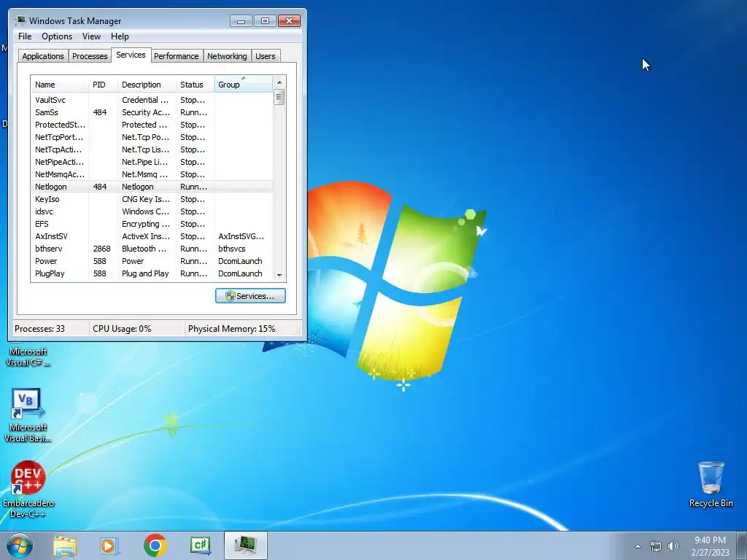
Task: Switch to the Networking tab
Action: [x=227, y=55]
